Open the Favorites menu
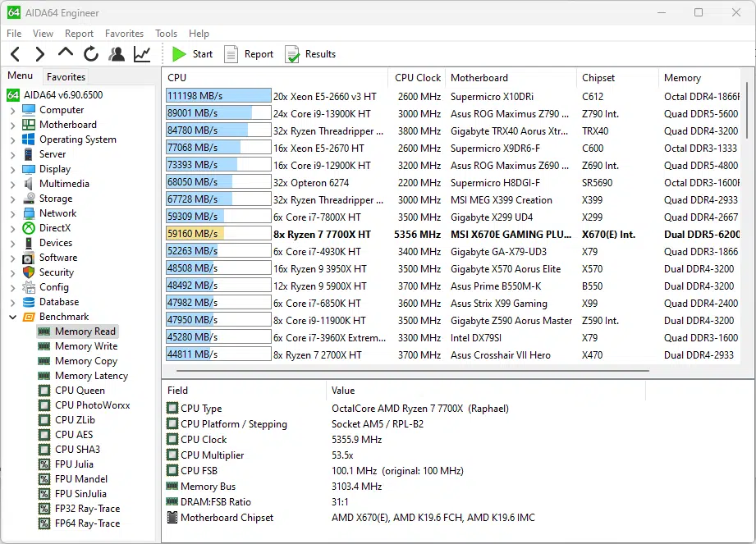 coord(124,34)
